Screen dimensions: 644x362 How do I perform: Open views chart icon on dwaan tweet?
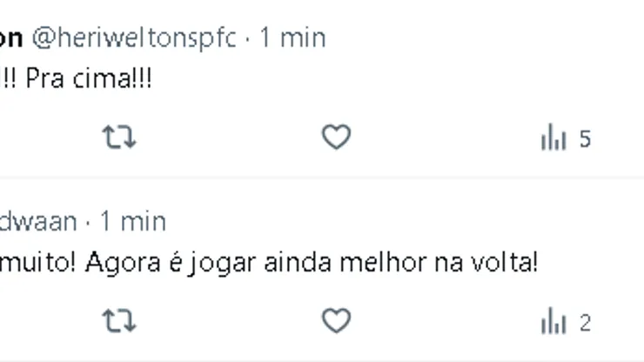coord(553,323)
